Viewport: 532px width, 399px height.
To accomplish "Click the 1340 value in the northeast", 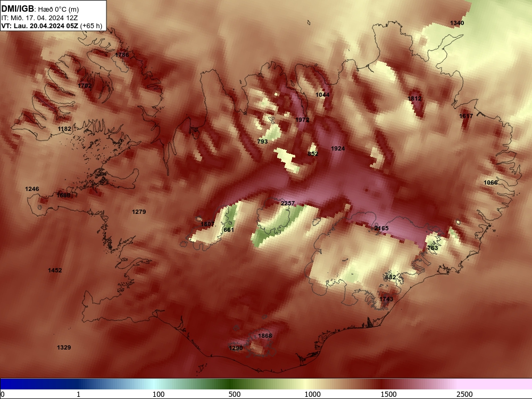I will point(457,23).
